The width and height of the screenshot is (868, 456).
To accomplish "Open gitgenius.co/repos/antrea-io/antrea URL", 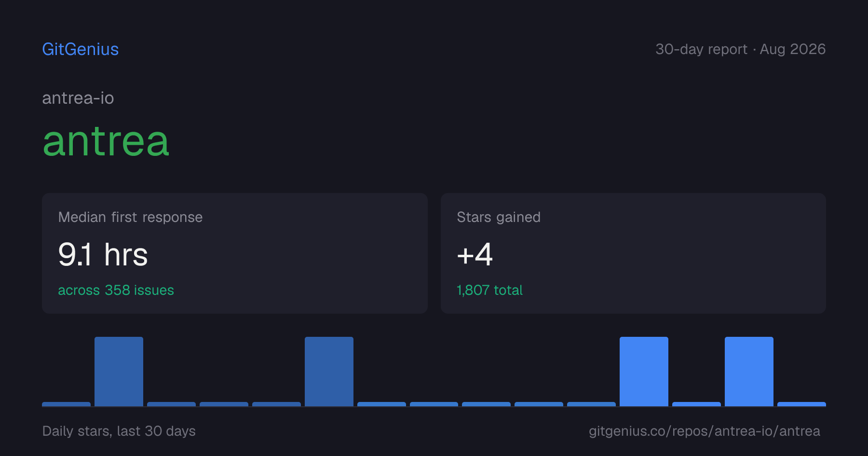I will point(704,431).
